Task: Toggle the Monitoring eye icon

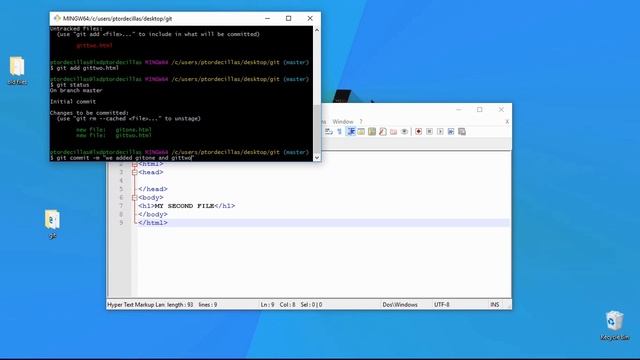Action: pyautogui.click(x=404, y=131)
